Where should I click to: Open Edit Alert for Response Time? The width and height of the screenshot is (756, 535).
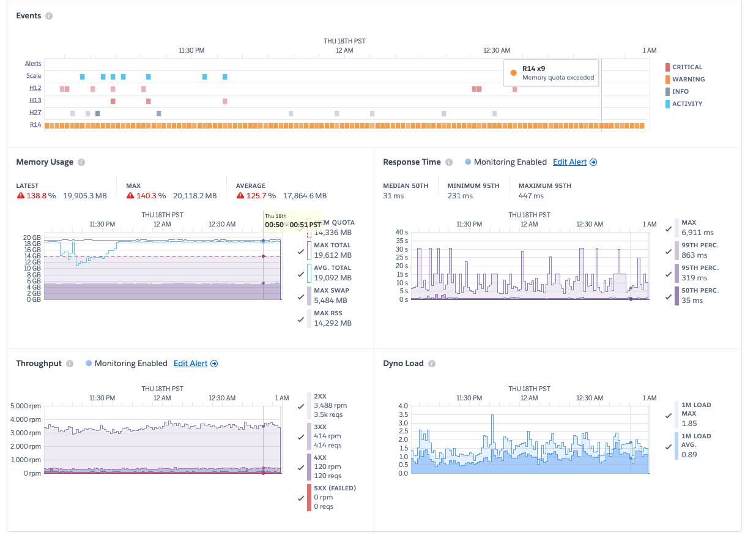tap(569, 162)
